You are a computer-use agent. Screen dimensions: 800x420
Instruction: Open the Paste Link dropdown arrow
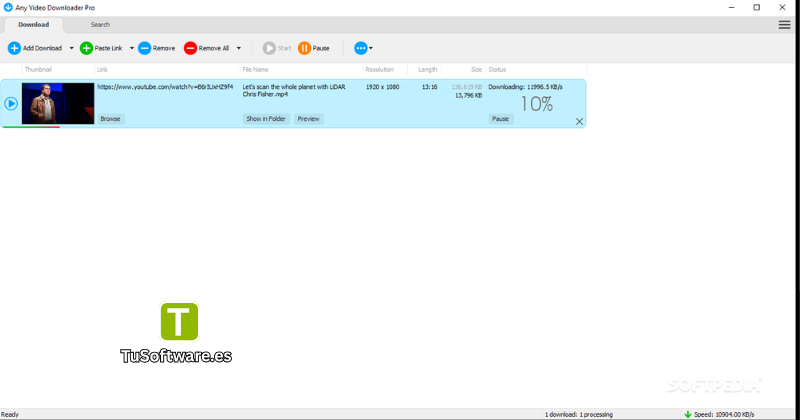[x=132, y=48]
